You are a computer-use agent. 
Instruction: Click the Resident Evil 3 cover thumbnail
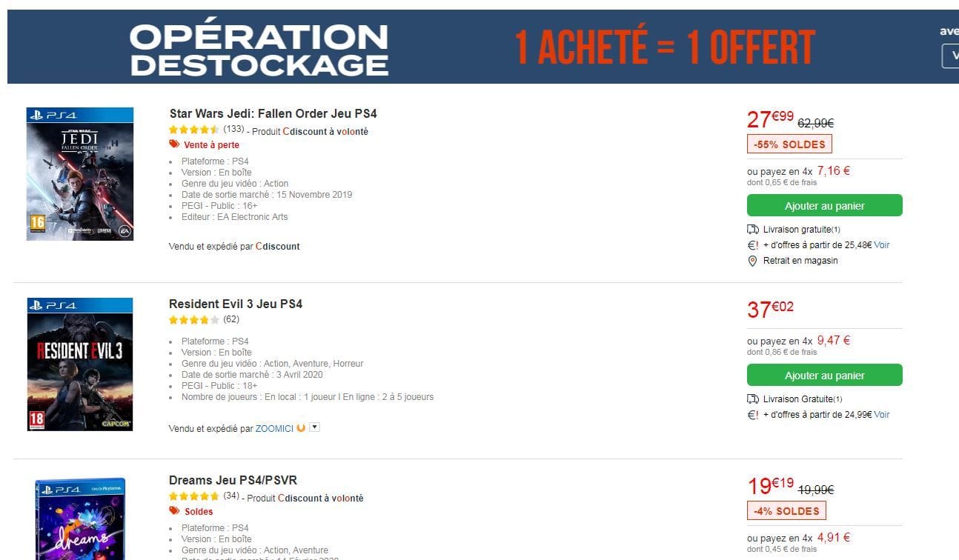click(x=80, y=364)
